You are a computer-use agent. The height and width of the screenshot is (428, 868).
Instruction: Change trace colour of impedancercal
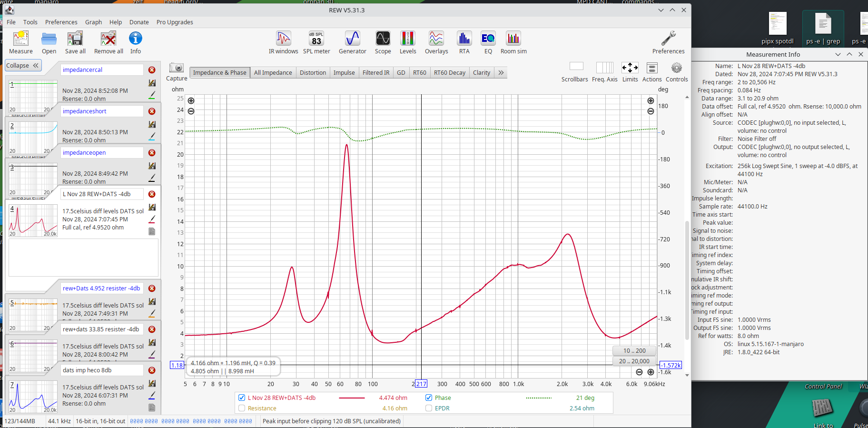(152, 95)
